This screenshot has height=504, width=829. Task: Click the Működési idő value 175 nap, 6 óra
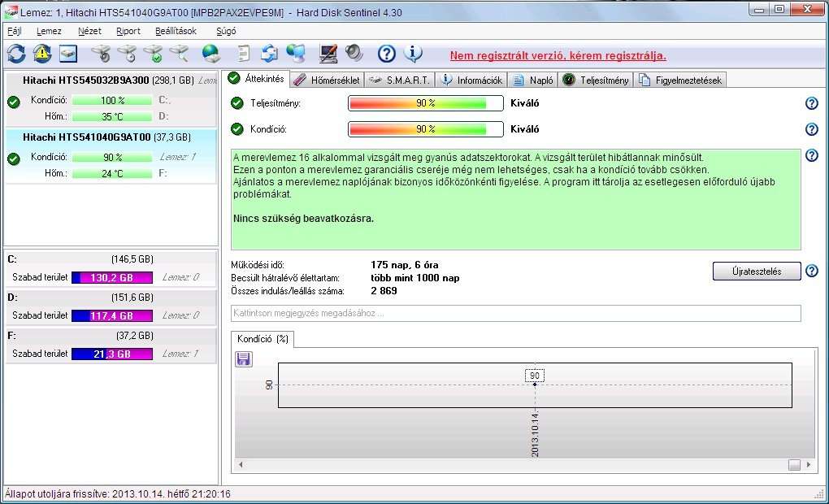[x=405, y=265]
